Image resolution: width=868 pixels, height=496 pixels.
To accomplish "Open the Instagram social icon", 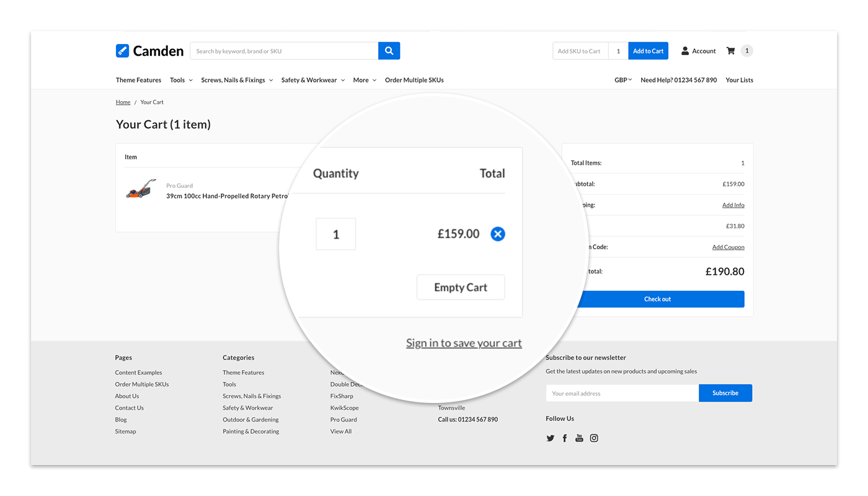I will pyautogui.click(x=594, y=438).
